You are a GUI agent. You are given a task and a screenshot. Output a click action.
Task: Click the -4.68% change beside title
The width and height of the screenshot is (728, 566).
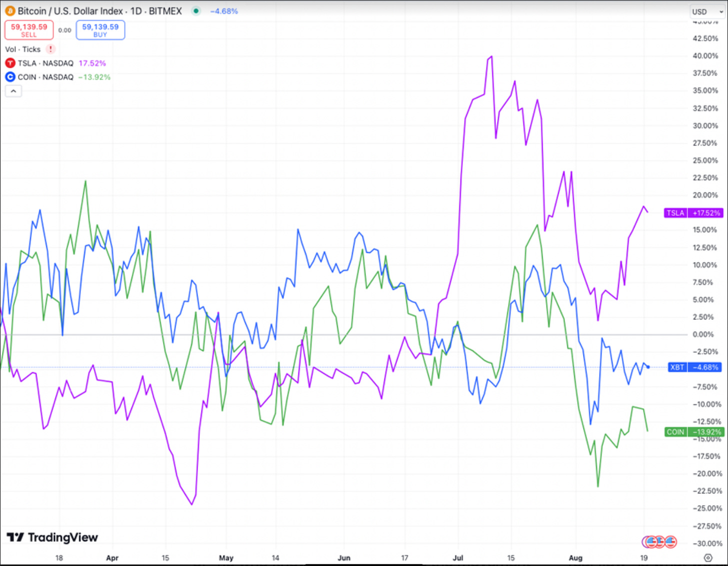(x=224, y=11)
